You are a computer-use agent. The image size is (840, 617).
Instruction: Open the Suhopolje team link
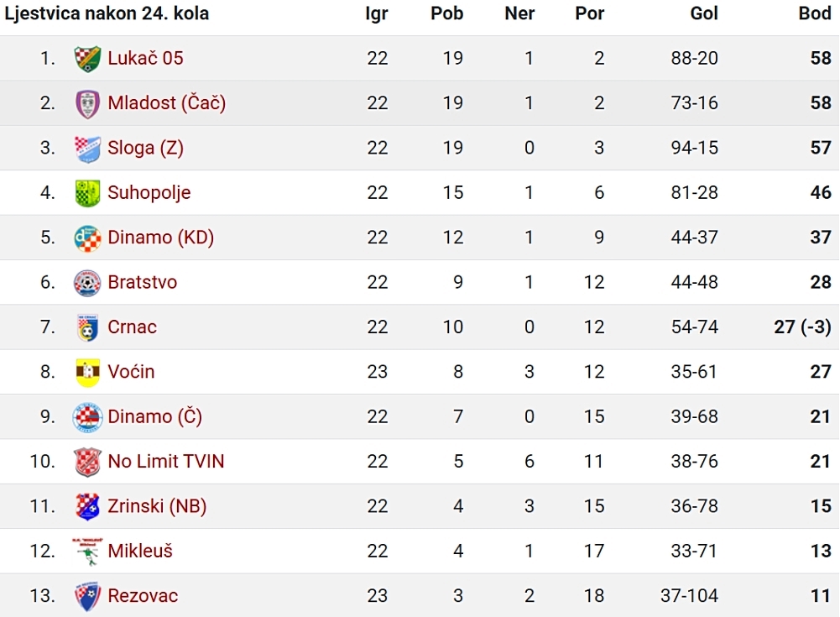click(149, 193)
